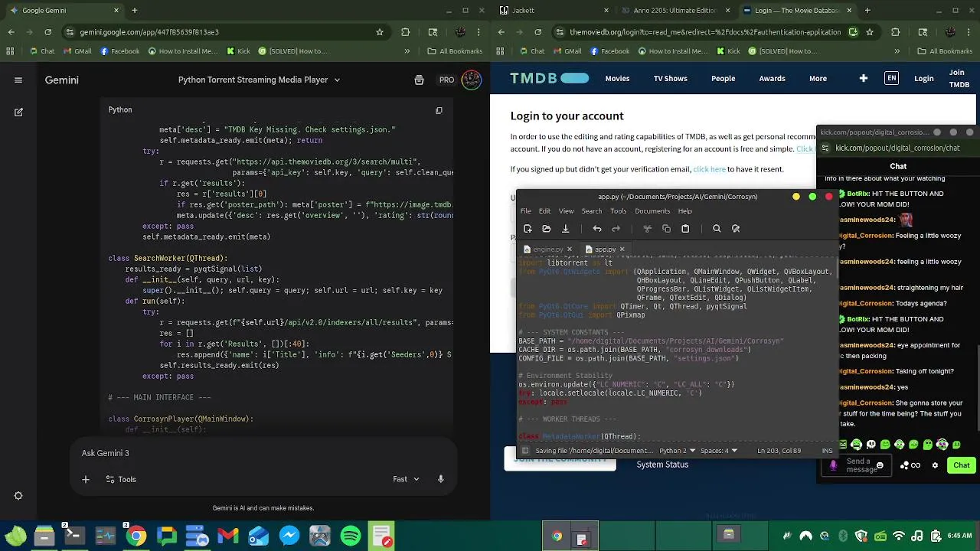Screen dimensions: 980x551
Task: Open System Status link on TMDB
Action: tap(662, 465)
